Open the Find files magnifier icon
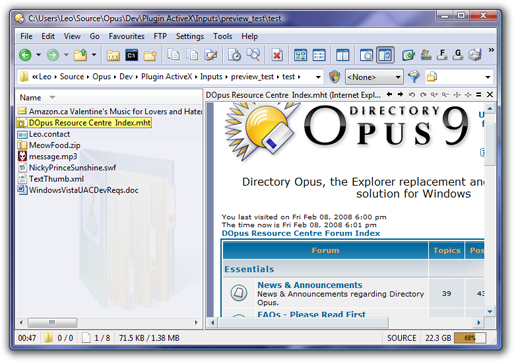 pos(253,54)
